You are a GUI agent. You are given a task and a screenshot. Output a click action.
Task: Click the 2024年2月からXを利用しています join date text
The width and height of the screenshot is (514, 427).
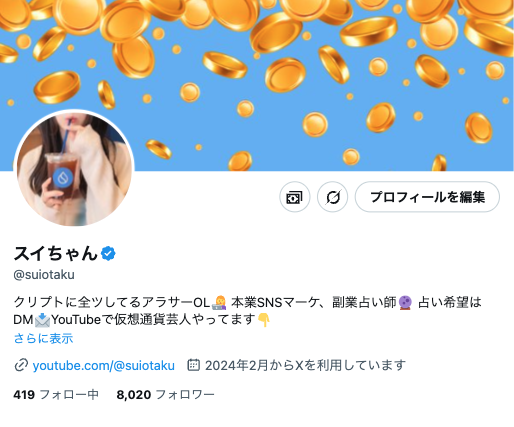point(305,365)
